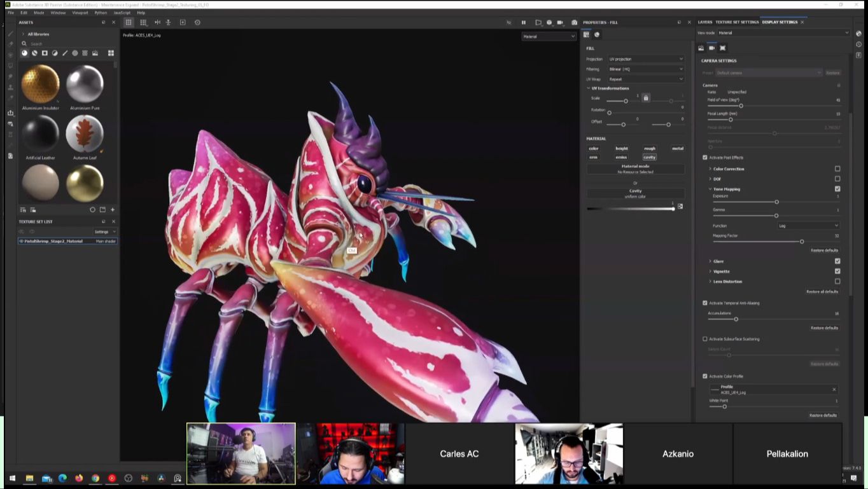Expand the Color Correction section

(x=710, y=169)
